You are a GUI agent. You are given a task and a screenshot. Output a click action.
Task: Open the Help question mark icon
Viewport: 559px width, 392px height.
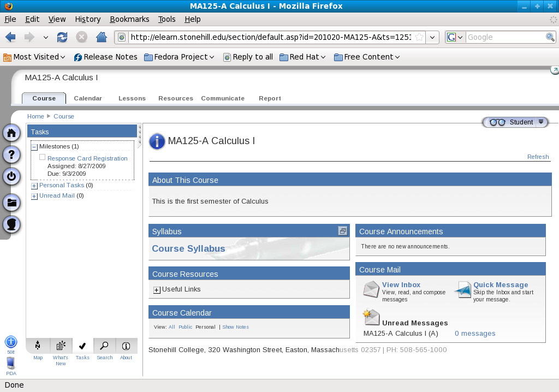pyautogui.click(x=11, y=155)
